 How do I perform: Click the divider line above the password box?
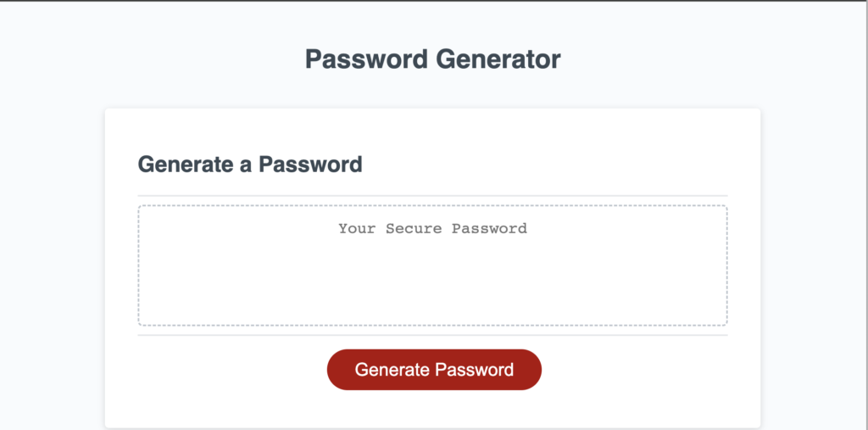click(x=432, y=196)
